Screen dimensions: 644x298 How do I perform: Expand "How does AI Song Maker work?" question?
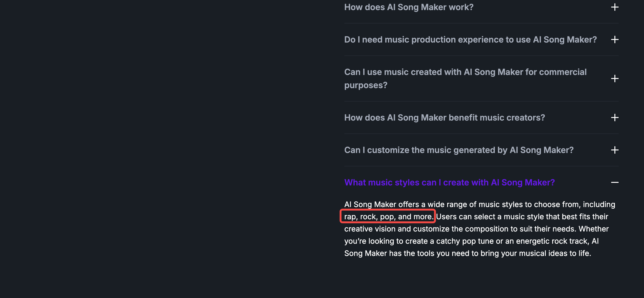(x=409, y=7)
